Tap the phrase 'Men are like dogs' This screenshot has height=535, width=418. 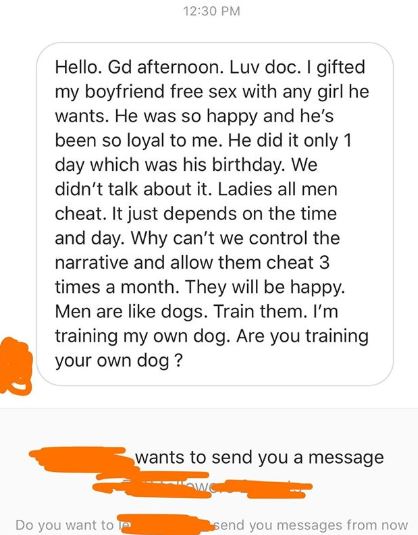131,311
